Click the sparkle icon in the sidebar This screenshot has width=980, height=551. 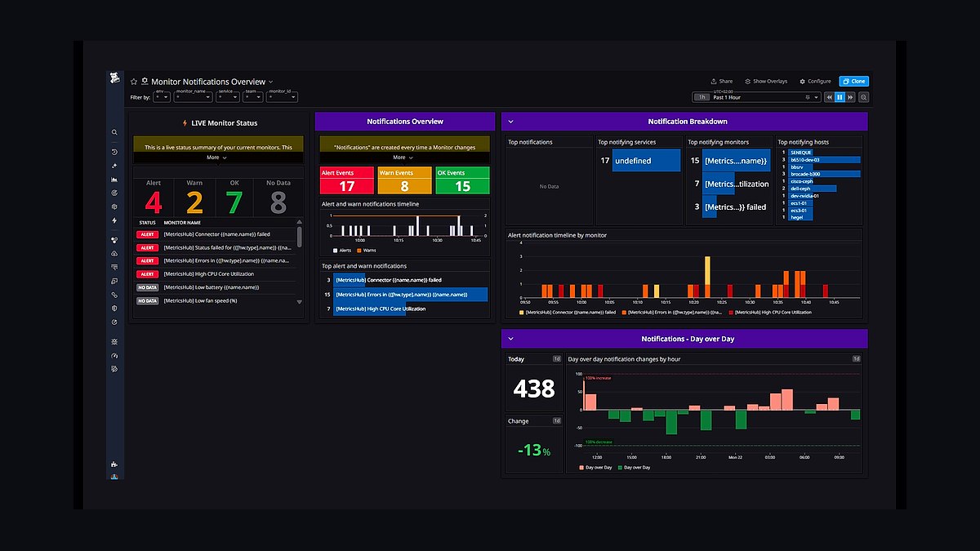[114, 166]
